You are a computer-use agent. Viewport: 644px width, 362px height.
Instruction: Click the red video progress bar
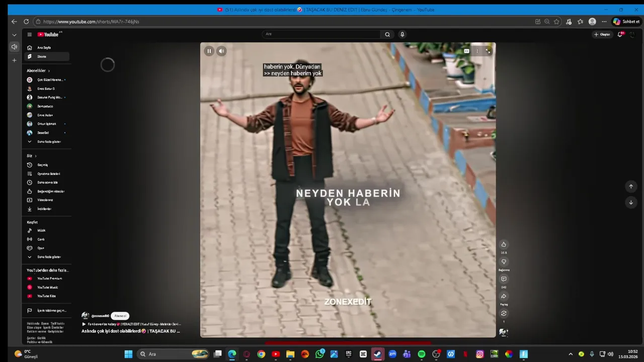tap(348, 343)
